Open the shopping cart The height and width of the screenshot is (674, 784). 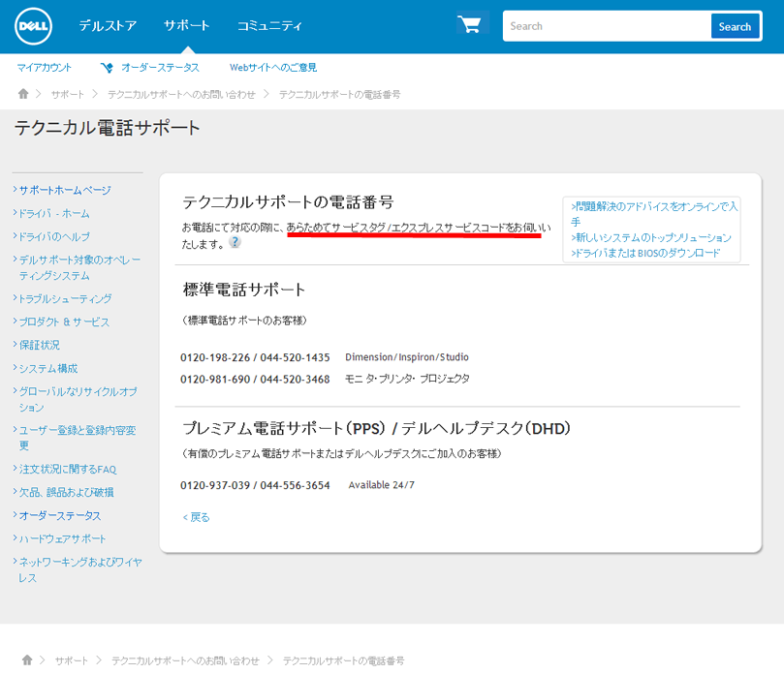click(470, 26)
